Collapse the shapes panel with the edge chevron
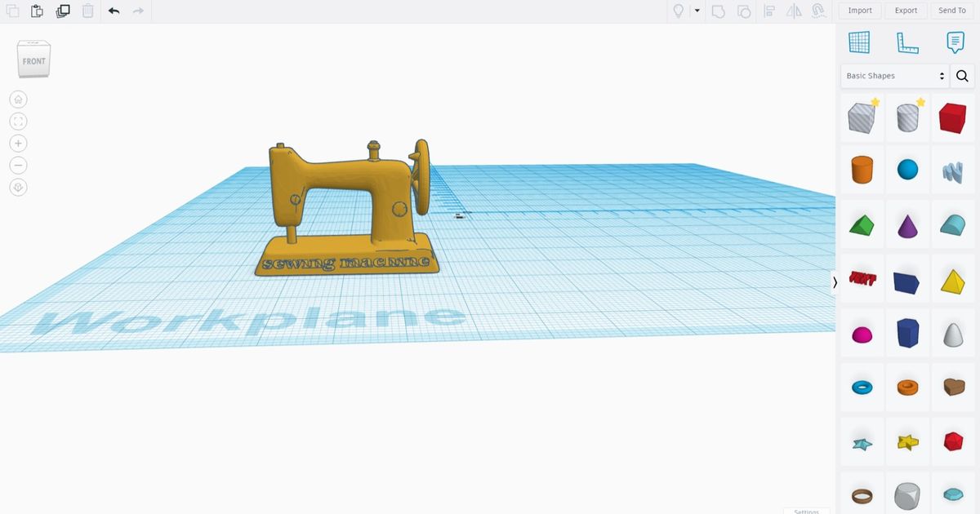The image size is (980, 514). click(x=835, y=282)
